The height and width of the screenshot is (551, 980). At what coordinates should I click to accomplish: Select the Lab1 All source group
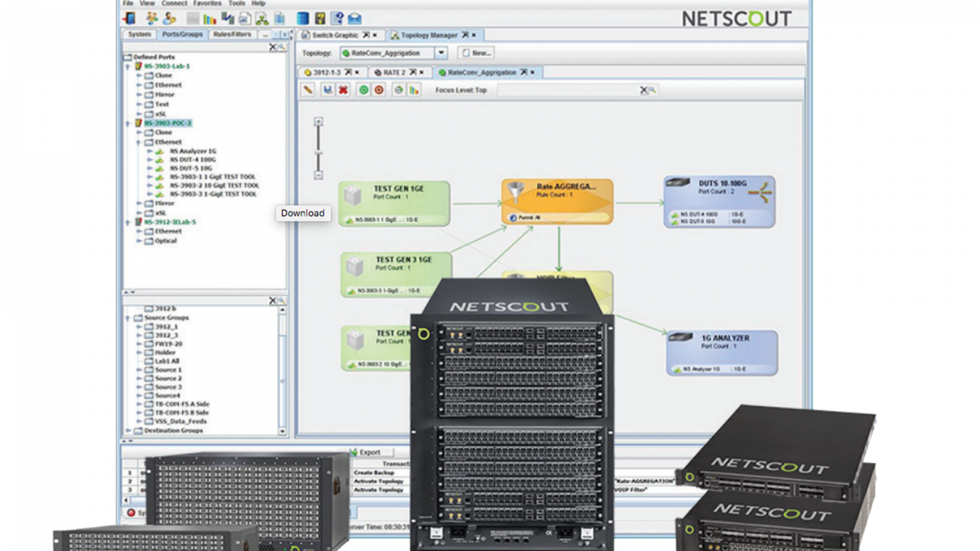[167, 361]
